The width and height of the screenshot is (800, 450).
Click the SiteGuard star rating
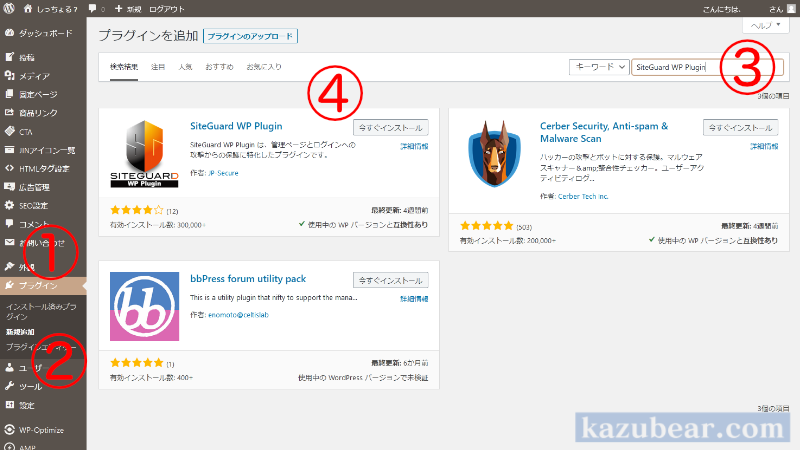(137, 210)
